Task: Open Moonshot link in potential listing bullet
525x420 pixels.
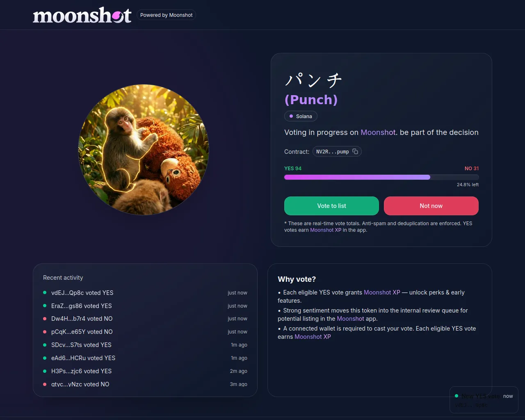Action: (x=350, y=319)
